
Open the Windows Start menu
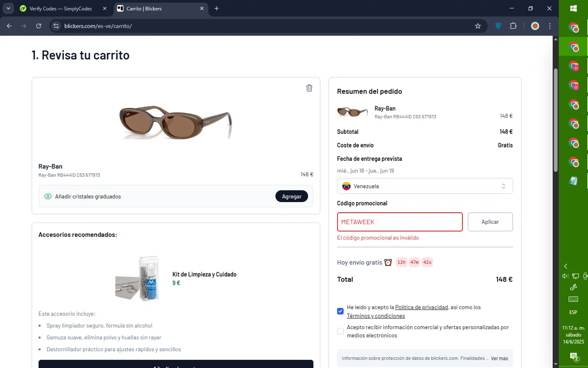[x=573, y=8]
